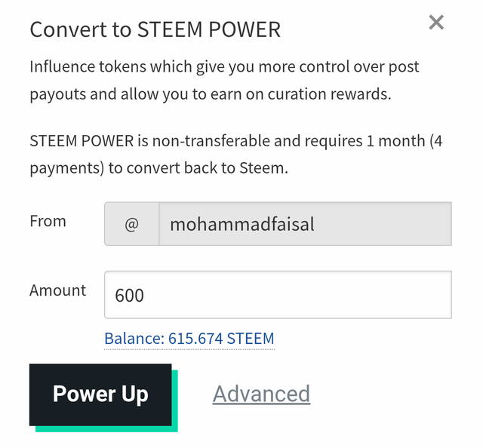The height and width of the screenshot is (448, 483).
Task: Click the Convert to STEEM POWER heading
Action: point(155,30)
